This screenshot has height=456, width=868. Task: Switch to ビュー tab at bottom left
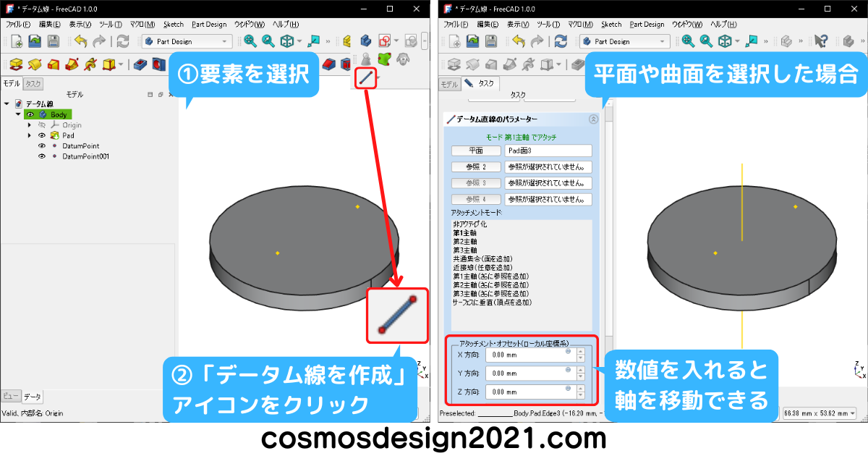point(9,396)
